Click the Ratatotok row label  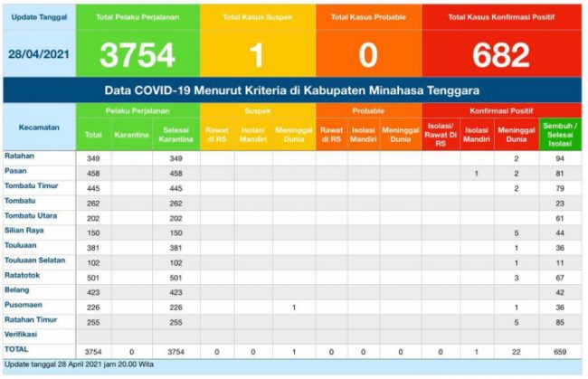[x=24, y=275]
